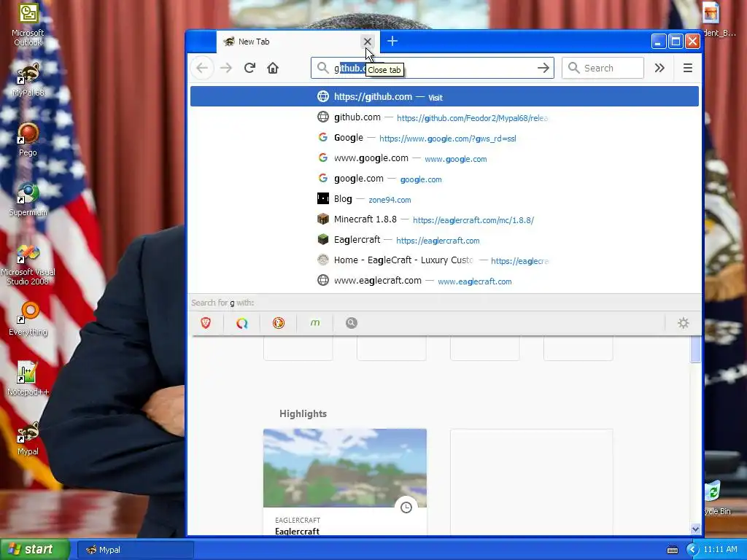This screenshot has height=560, width=747.
Task: Reload the current page
Action: click(249, 68)
